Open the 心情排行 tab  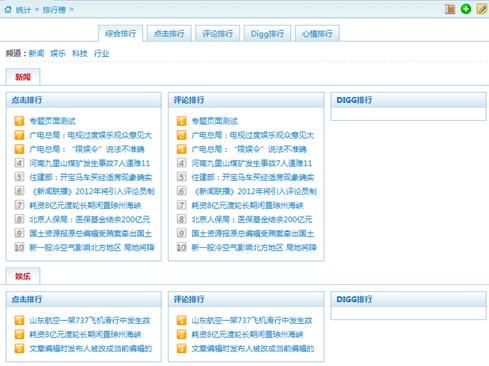[317, 33]
